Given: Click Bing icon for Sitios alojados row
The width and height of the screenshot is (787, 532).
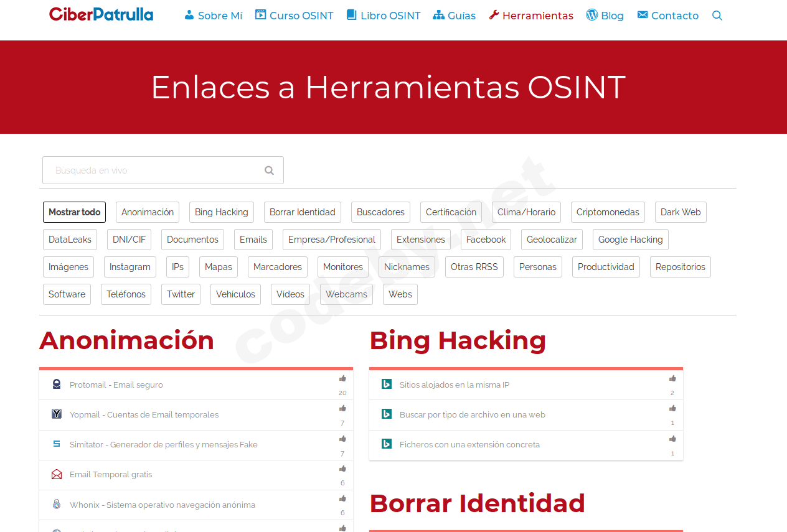Looking at the screenshot, I should click(x=387, y=385).
